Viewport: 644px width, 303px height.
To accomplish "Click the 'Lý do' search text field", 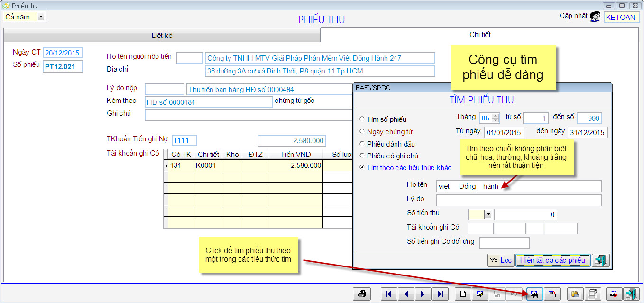I will coord(518,200).
